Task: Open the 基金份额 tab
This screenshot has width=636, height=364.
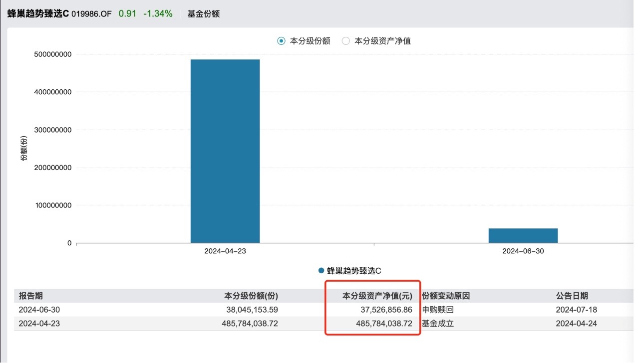Action: [203, 14]
